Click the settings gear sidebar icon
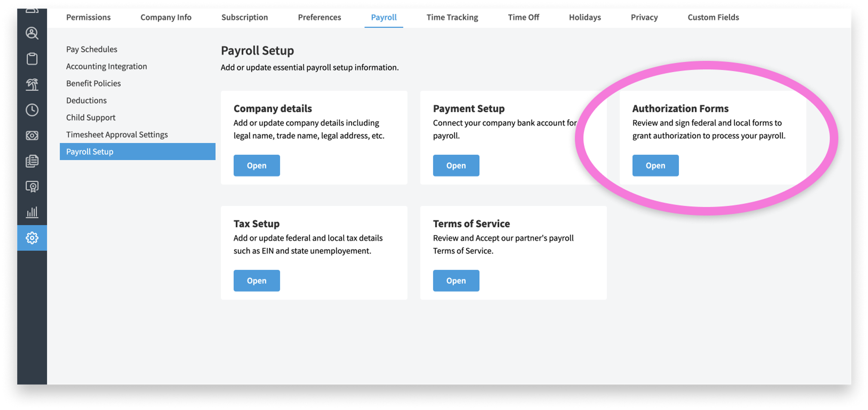This screenshot has width=868, height=410. pyautogui.click(x=32, y=238)
